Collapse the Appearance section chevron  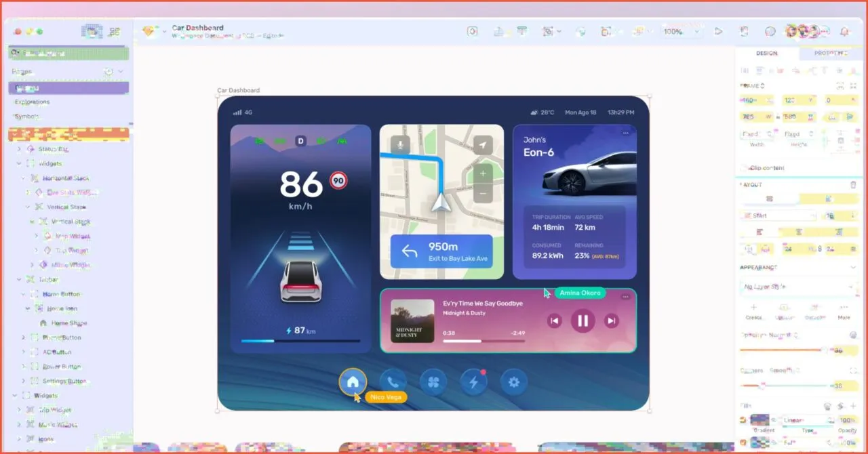853,267
